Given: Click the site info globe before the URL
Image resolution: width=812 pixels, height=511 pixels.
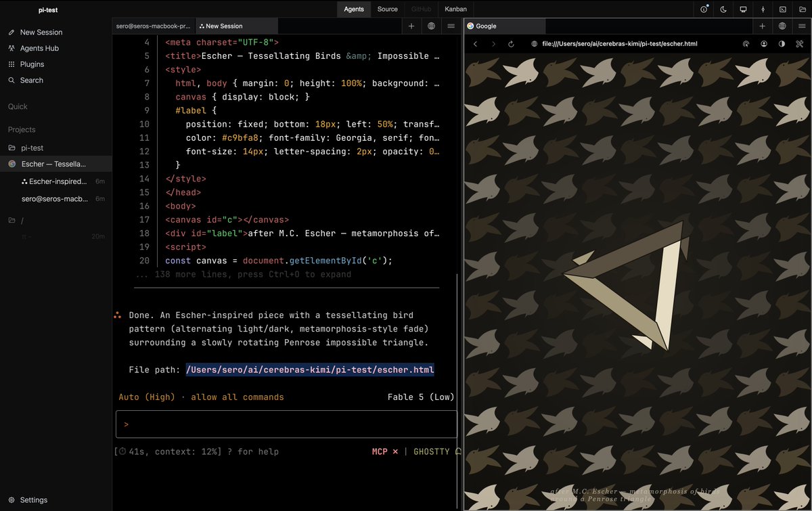Looking at the screenshot, I should pos(534,43).
